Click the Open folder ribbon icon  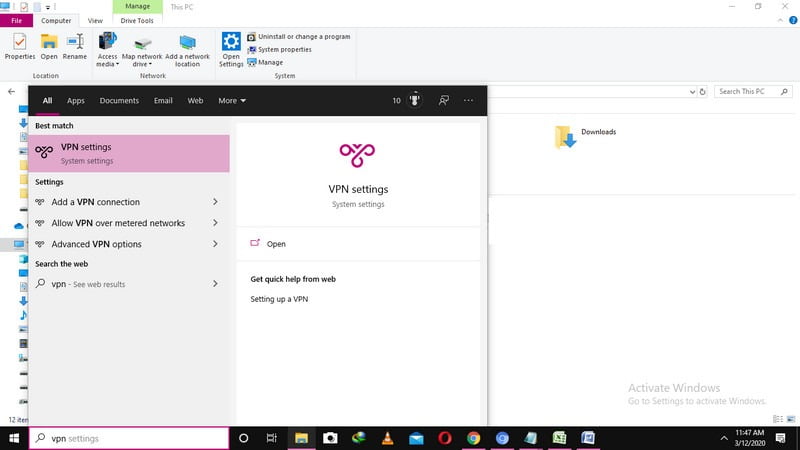coord(49,46)
